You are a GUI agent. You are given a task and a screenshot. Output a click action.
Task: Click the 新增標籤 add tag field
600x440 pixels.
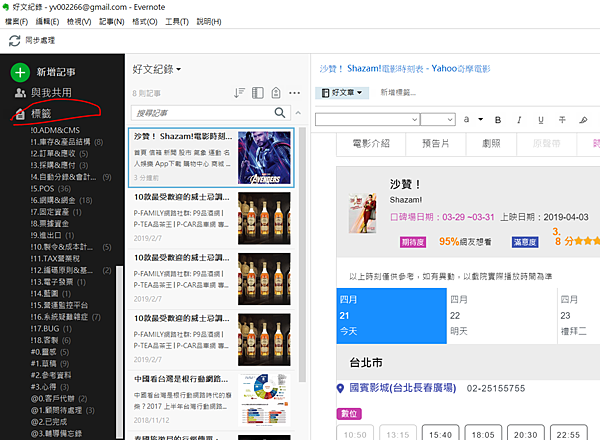[398, 93]
